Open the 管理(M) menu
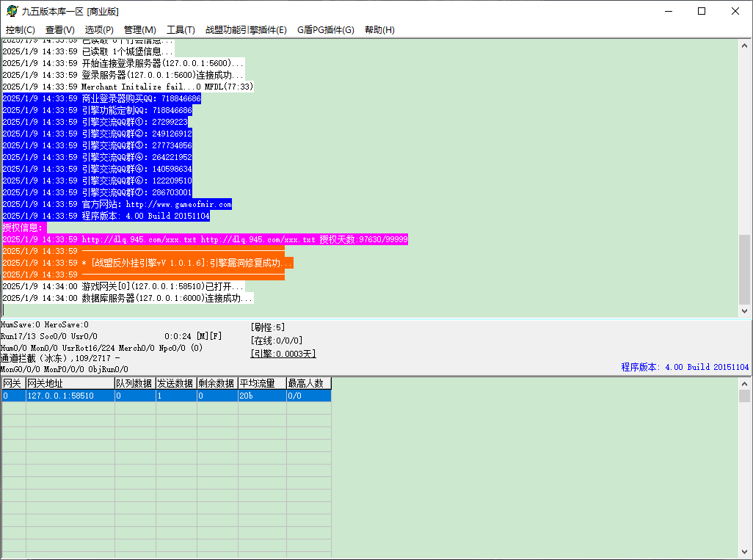 tap(139, 30)
